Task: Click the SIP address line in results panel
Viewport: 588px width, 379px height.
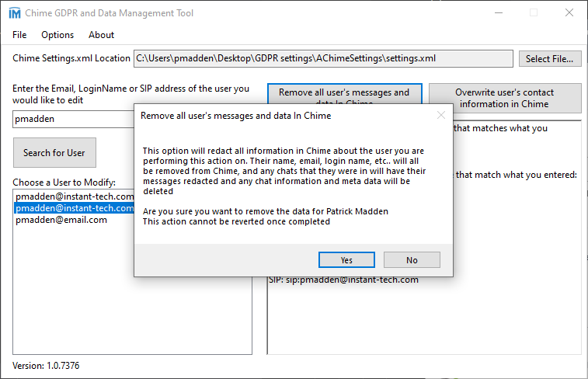Action: point(343,280)
